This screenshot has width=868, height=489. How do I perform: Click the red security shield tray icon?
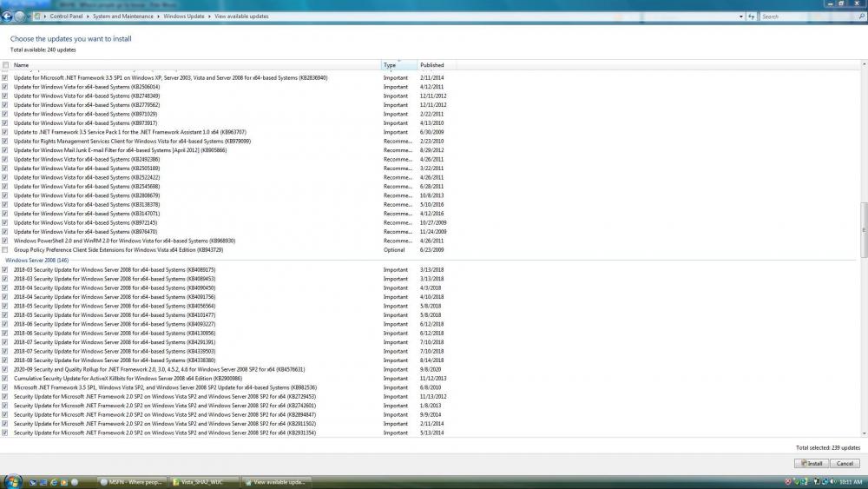pos(787,481)
